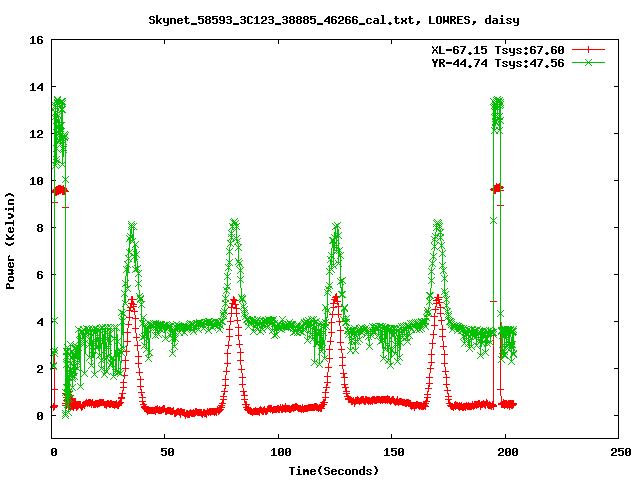Viewport: 640px width, 480px height.
Task: Click the Time(Seconds) x-axis label
Action: pyautogui.click(x=333, y=471)
